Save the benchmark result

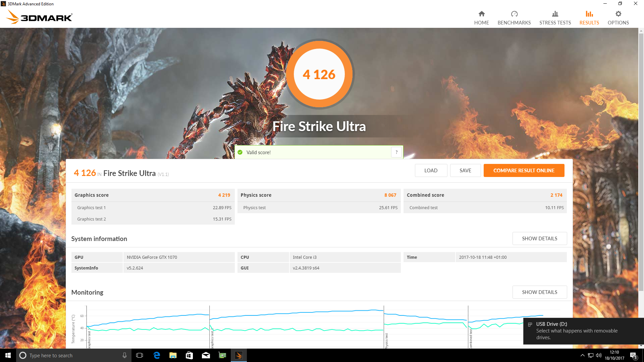click(465, 170)
